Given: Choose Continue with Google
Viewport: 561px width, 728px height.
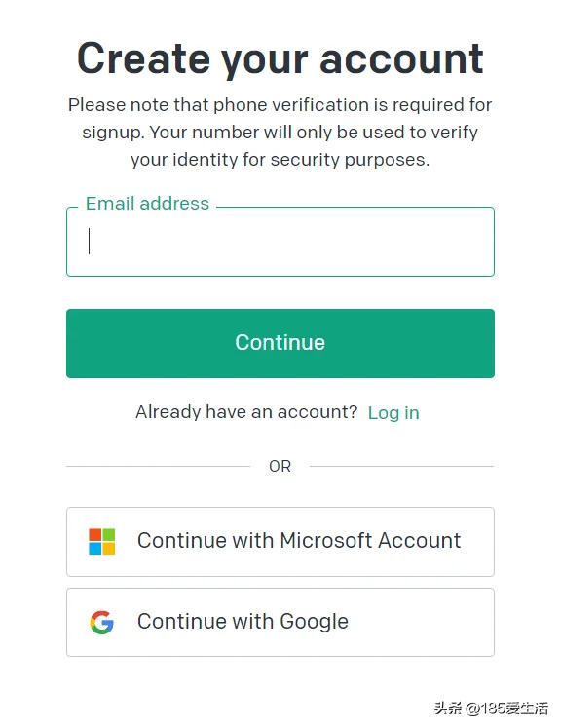Looking at the screenshot, I should pos(280,622).
